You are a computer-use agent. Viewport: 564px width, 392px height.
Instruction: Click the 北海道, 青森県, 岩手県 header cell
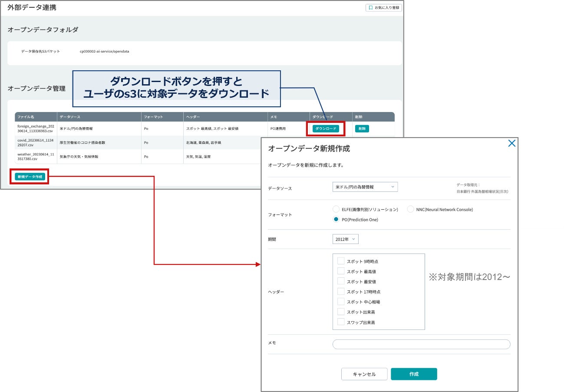coord(204,143)
